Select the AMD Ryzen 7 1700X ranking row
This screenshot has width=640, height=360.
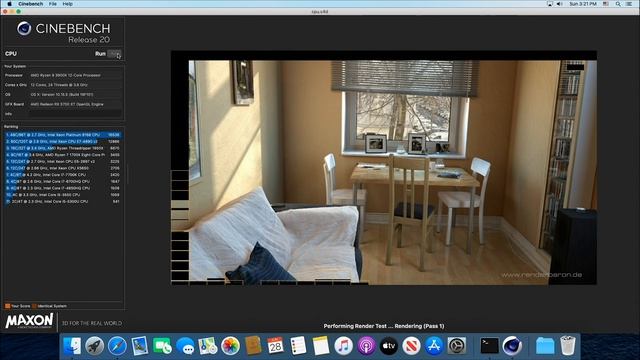pyautogui.click(x=62, y=155)
